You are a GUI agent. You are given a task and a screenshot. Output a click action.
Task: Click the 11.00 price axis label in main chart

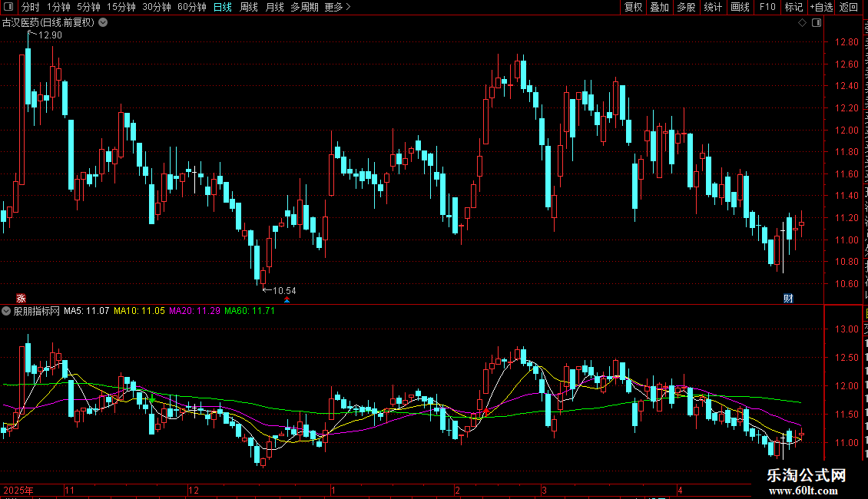(846, 240)
